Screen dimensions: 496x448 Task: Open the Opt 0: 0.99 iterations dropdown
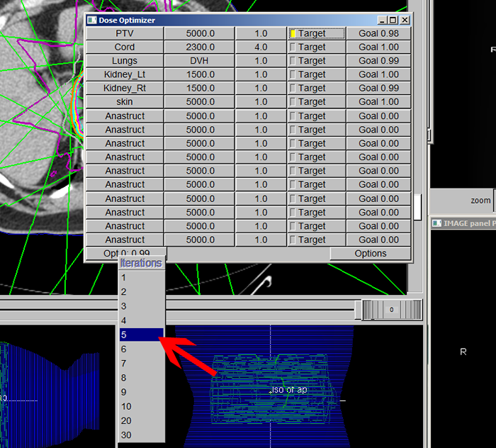click(125, 253)
